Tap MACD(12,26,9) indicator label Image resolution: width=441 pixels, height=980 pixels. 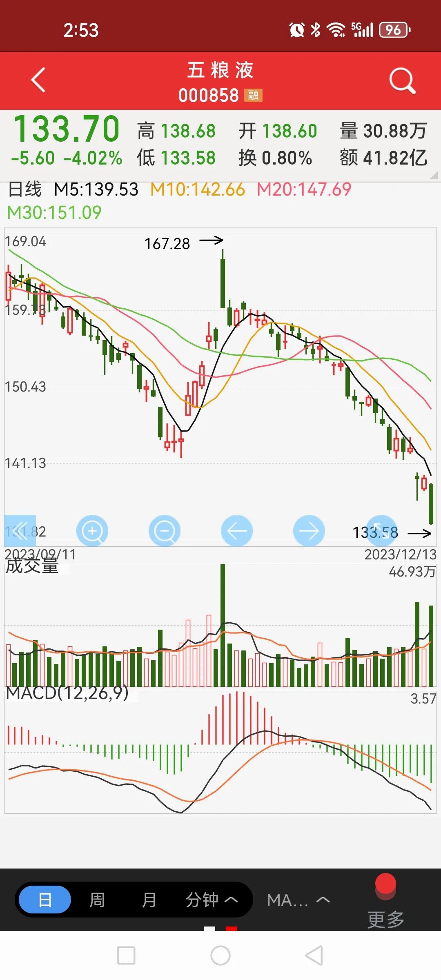point(67,693)
